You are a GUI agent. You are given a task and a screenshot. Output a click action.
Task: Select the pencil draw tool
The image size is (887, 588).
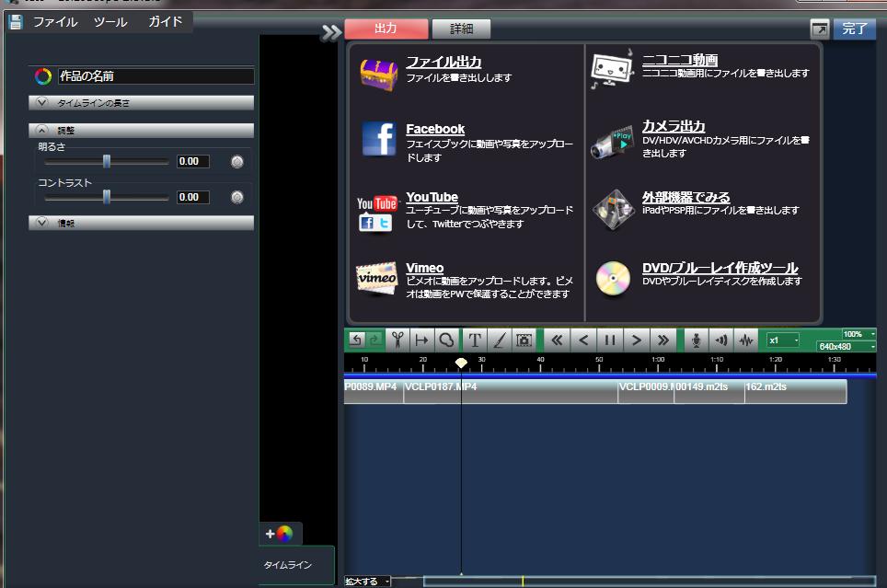click(x=499, y=340)
